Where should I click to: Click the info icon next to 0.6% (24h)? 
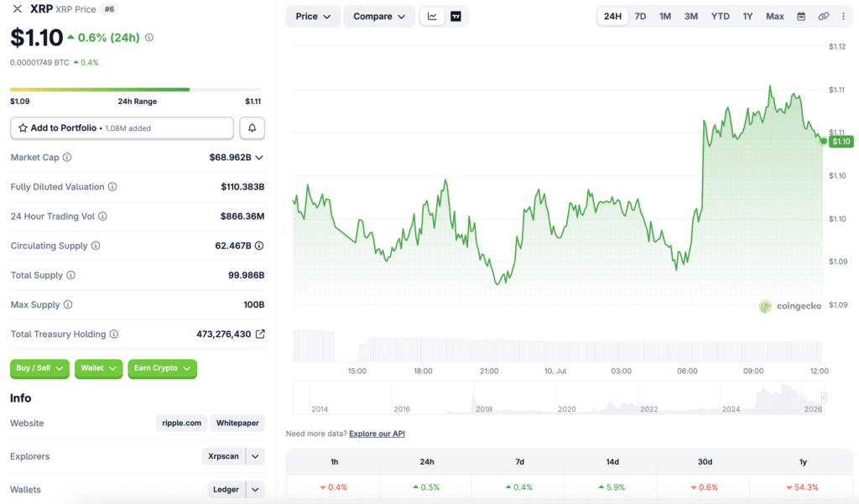149,38
